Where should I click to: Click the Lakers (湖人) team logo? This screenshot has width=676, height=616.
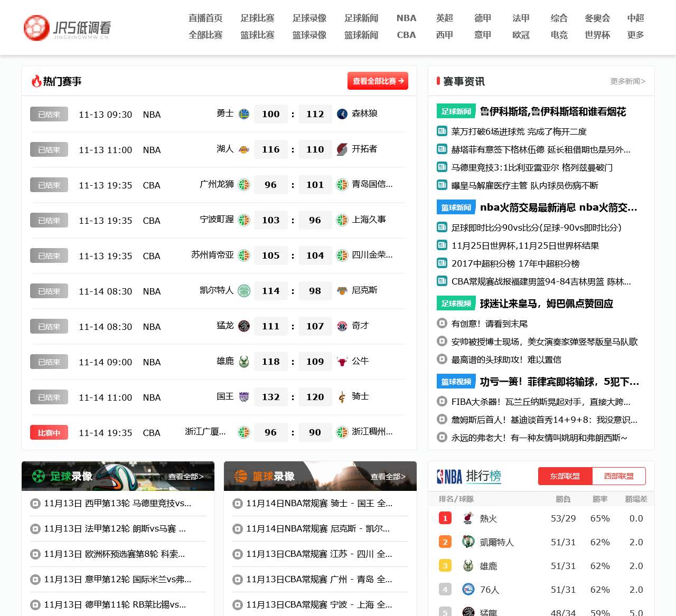pos(244,149)
